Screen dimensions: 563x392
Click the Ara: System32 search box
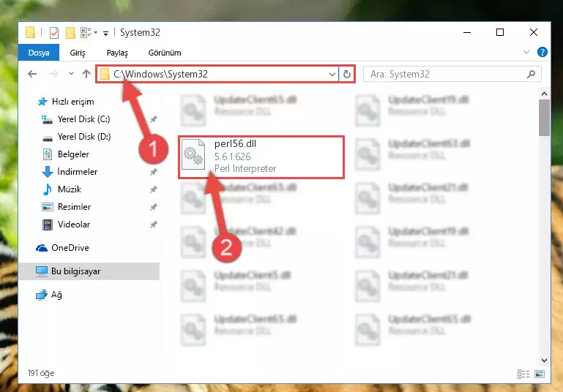click(452, 75)
